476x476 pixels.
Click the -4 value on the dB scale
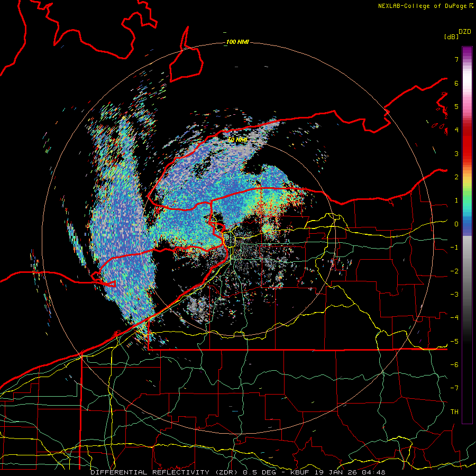pyautogui.click(x=454, y=318)
